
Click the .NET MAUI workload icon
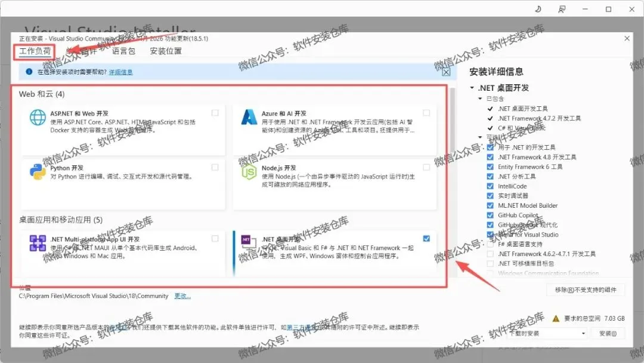pos(38,243)
